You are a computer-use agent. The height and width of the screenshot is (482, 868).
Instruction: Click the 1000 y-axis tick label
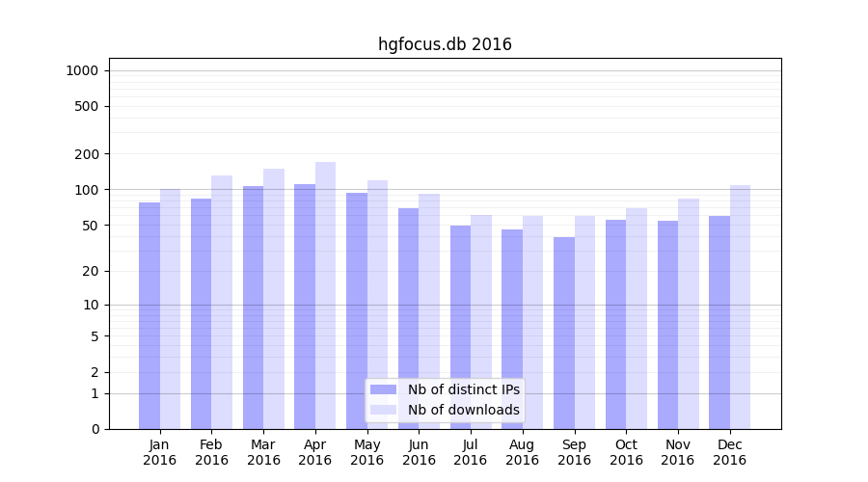pos(82,70)
